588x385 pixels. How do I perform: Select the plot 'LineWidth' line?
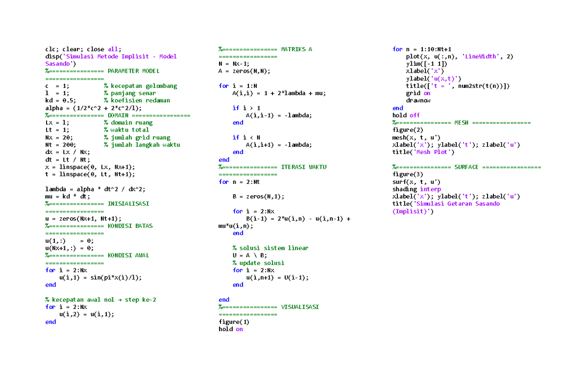point(460,56)
